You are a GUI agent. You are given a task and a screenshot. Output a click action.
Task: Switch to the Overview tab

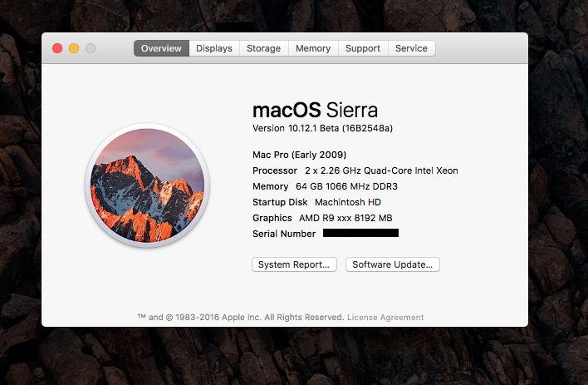161,48
